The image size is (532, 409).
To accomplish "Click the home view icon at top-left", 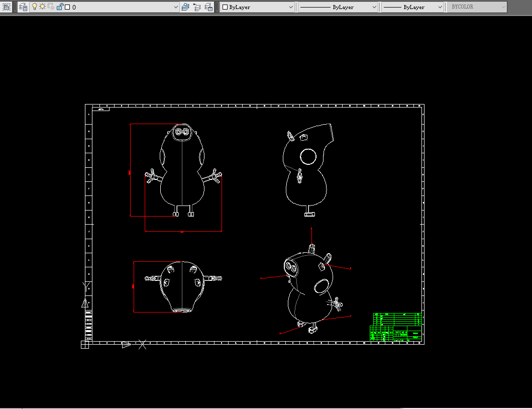I will [x=6, y=7].
